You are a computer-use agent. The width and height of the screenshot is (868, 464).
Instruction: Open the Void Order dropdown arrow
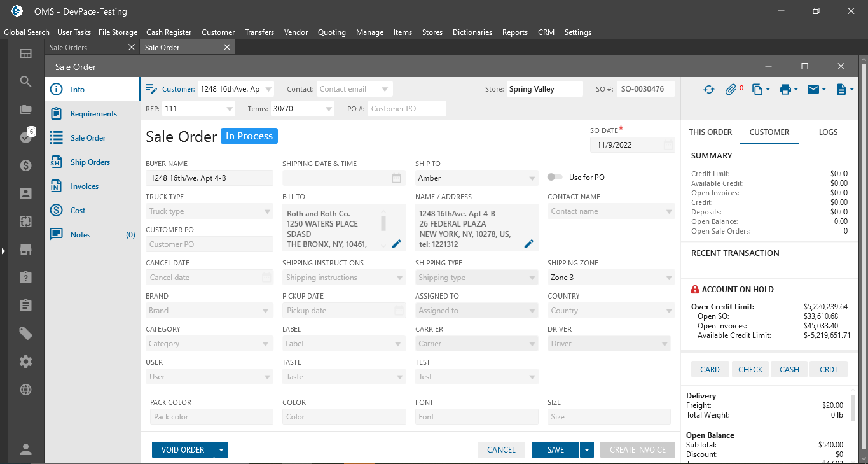pyautogui.click(x=221, y=450)
